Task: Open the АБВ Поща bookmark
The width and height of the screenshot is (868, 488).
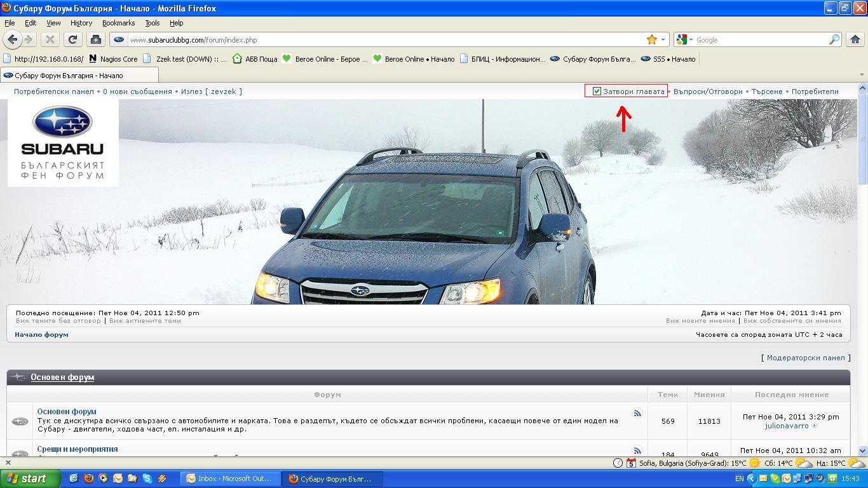Action: click(x=255, y=59)
